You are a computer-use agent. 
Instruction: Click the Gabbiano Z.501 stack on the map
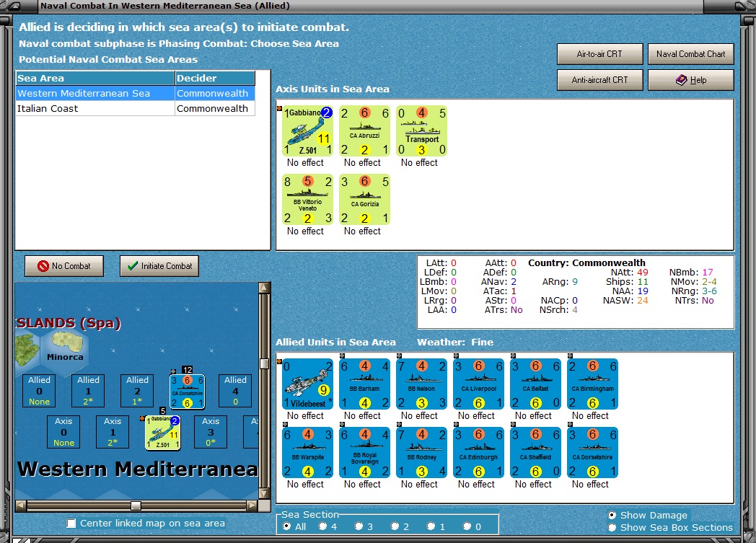tap(163, 433)
